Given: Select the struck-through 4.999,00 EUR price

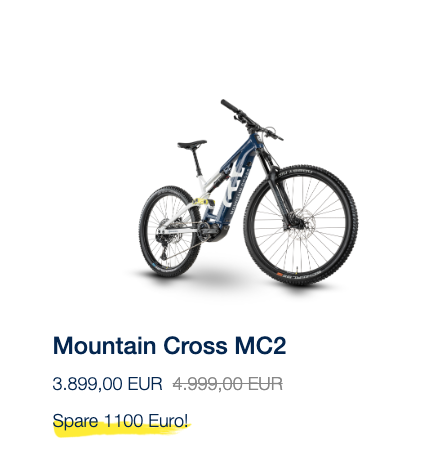Looking at the screenshot, I should click(228, 384).
